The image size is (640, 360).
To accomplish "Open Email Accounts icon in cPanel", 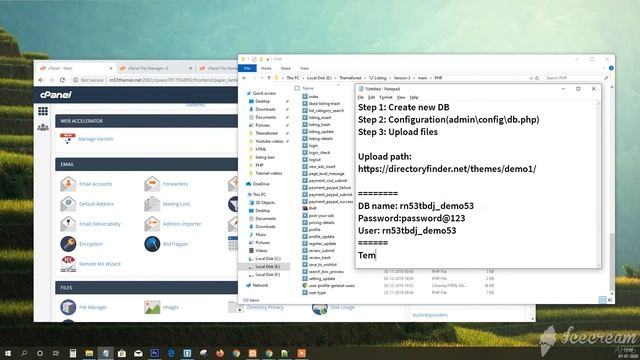I will [x=68, y=184].
